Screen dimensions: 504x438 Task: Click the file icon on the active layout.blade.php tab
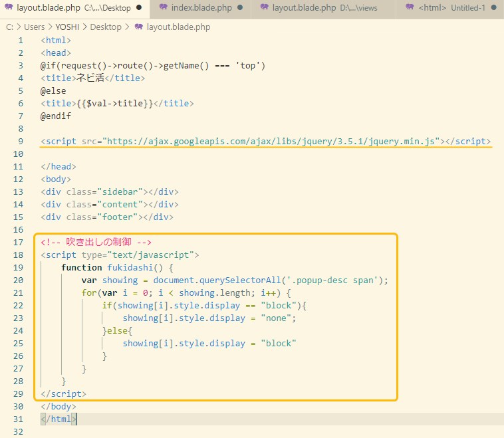coord(9,8)
